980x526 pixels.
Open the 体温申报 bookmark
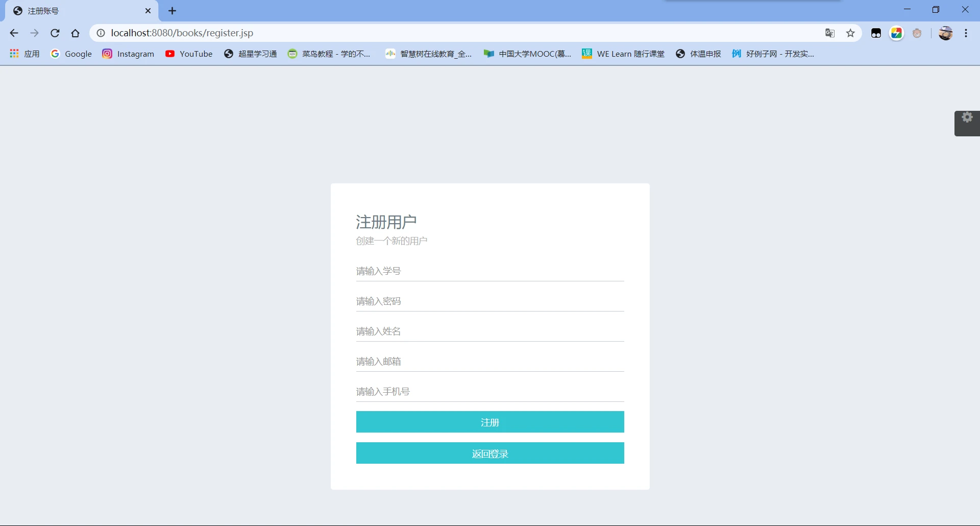point(698,54)
